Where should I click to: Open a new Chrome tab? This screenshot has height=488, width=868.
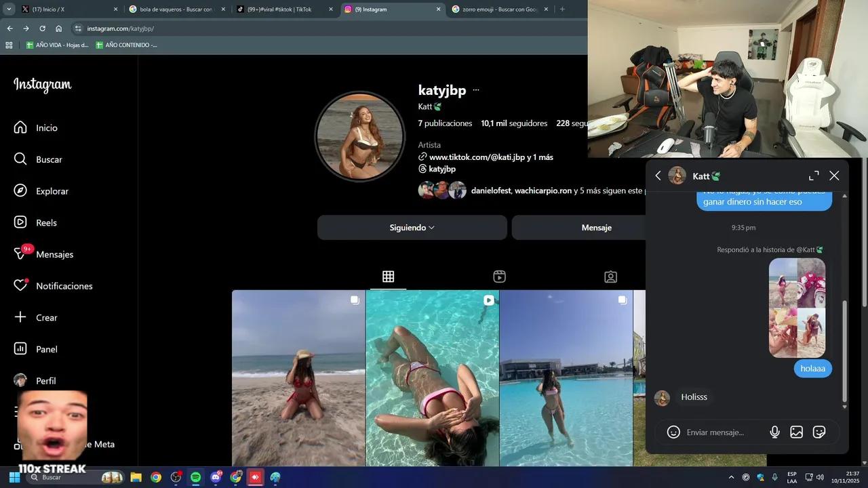(562, 9)
